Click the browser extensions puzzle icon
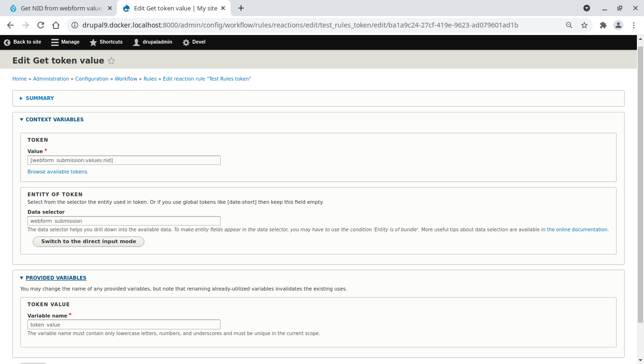 pos(603,25)
